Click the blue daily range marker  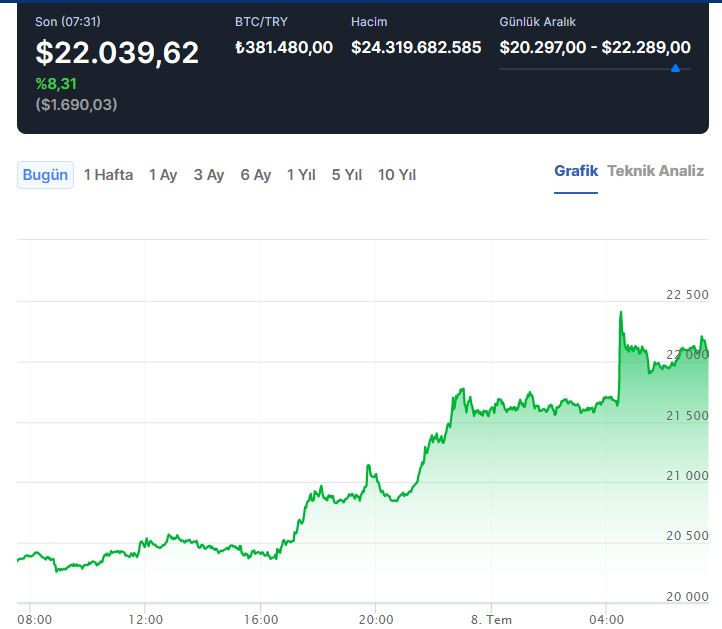pos(675,69)
